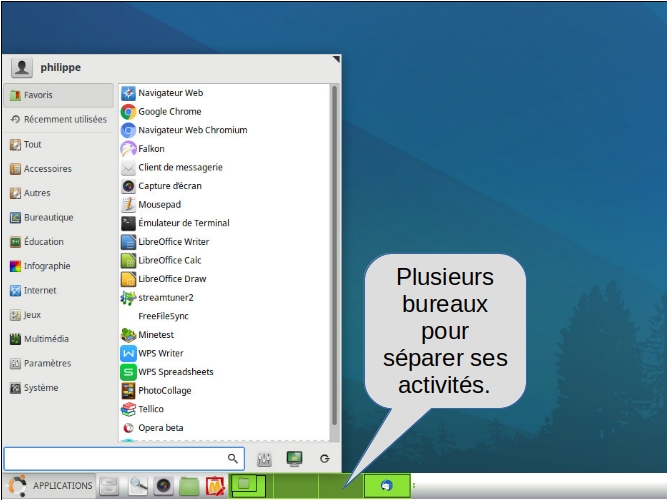The height and width of the screenshot is (500, 667).
Task: Launch Opera beta browser
Action: coord(160,428)
